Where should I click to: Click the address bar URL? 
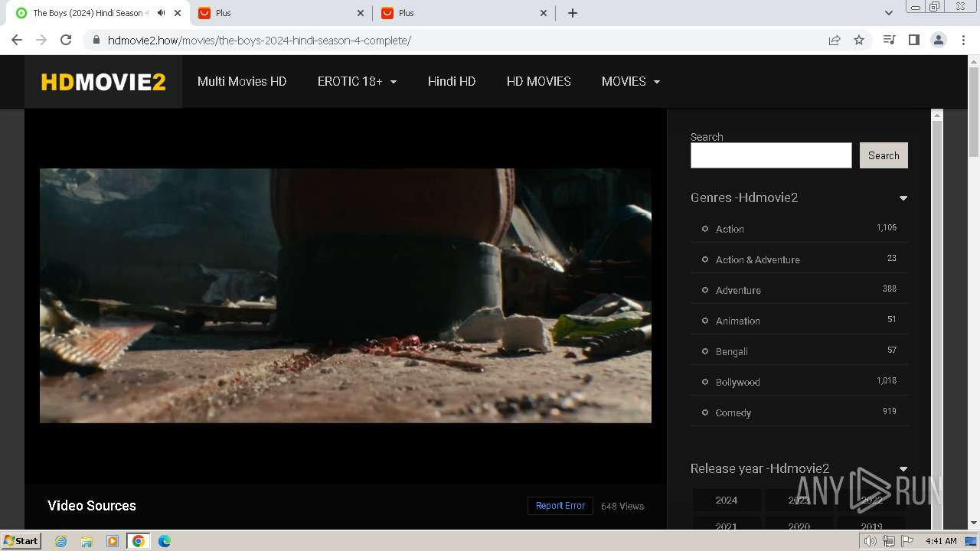(x=260, y=41)
